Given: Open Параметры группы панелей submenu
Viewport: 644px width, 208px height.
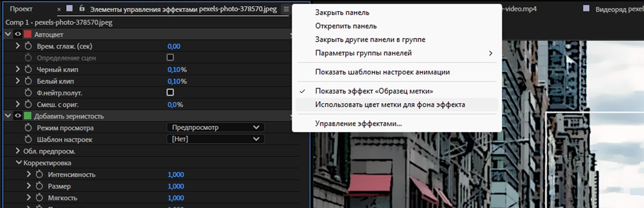Looking at the screenshot, I should coord(397,53).
